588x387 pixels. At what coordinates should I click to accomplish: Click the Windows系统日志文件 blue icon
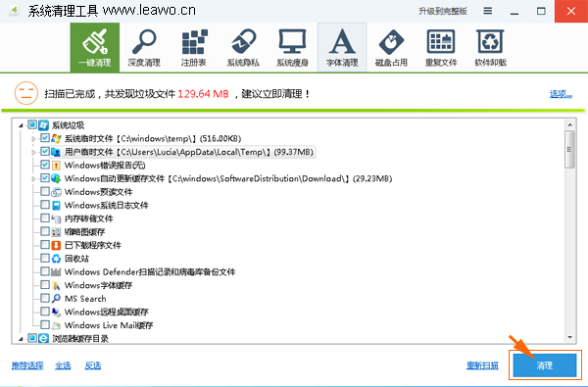click(x=56, y=205)
